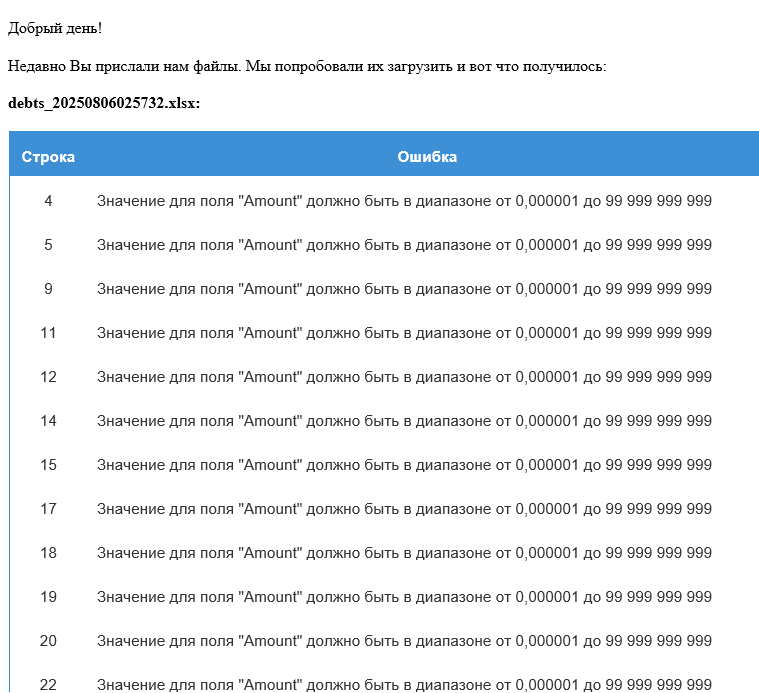
Task: Click the Amount error message in row 18
Action: point(404,553)
